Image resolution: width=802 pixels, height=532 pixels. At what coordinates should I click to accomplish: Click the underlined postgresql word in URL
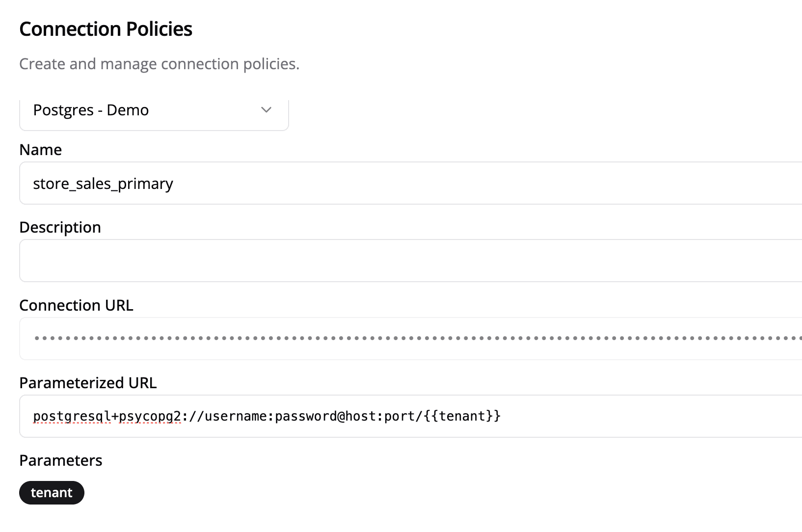pyautogui.click(x=72, y=416)
